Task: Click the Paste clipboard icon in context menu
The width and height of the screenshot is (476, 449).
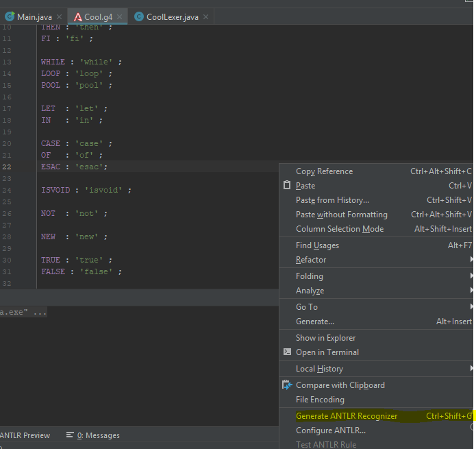Action: coord(287,186)
